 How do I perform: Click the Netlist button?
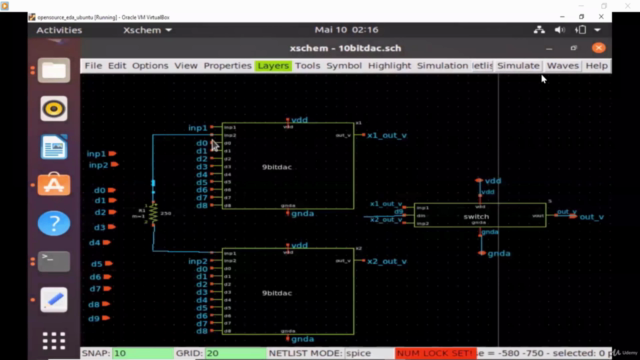(x=482, y=66)
